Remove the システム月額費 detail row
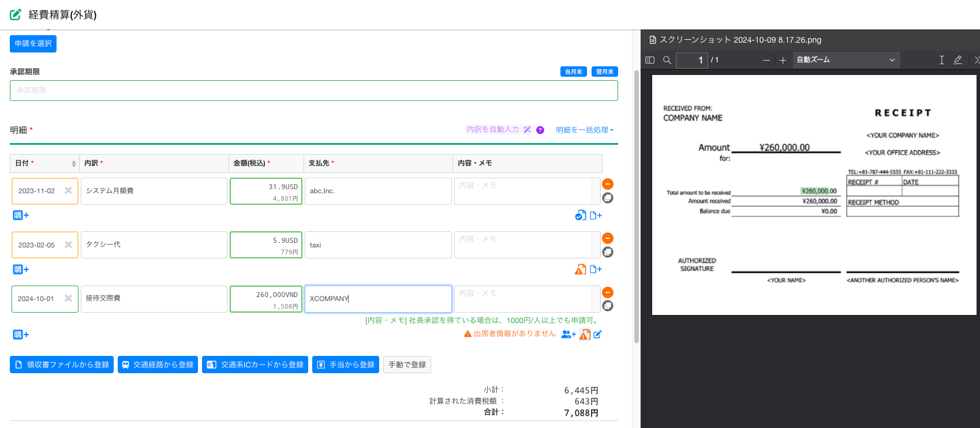This screenshot has width=980, height=428. pos(608,184)
